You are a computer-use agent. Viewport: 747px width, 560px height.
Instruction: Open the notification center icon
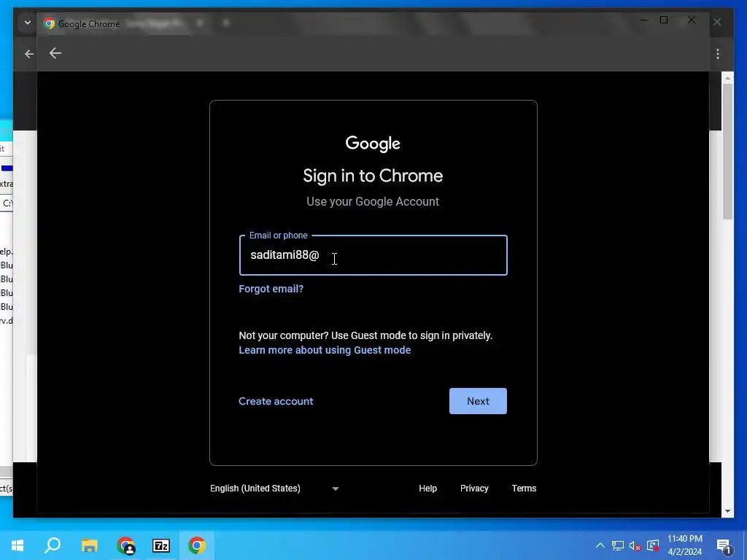point(724,546)
